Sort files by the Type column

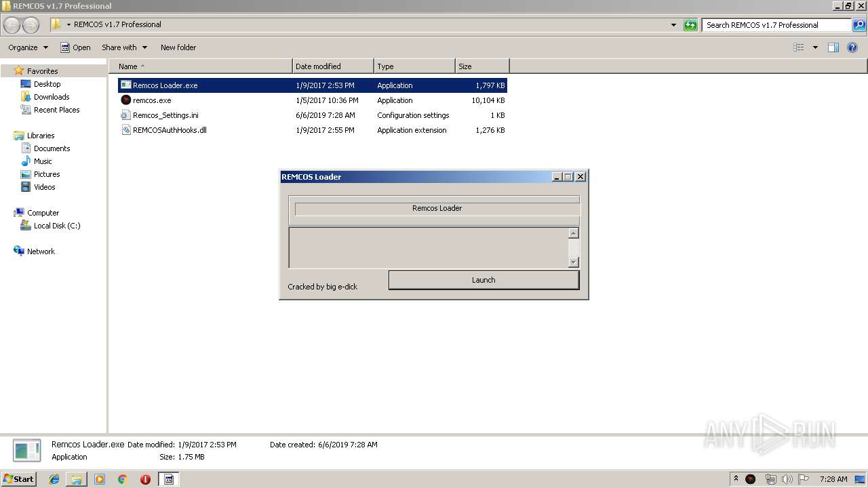414,66
